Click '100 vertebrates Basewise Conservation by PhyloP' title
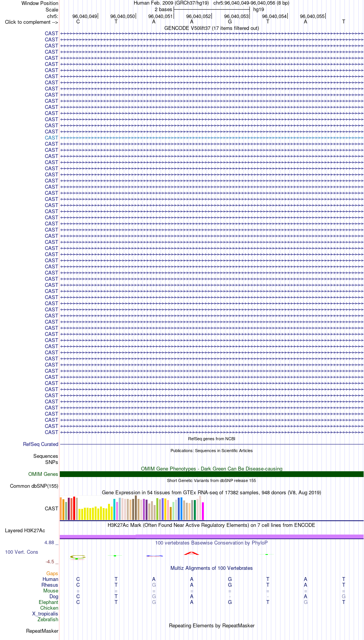The width and height of the screenshot is (364, 640). [212, 543]
